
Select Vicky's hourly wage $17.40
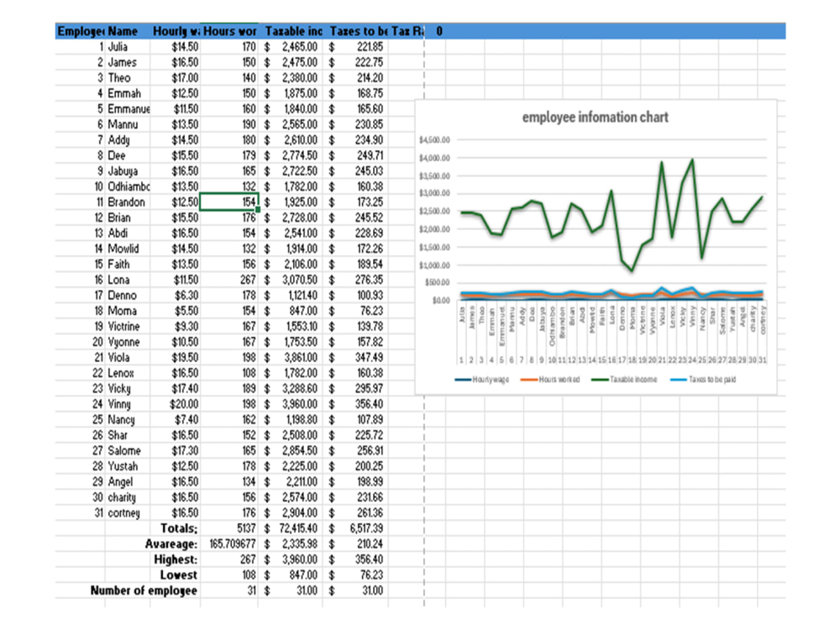pos(176,388)
